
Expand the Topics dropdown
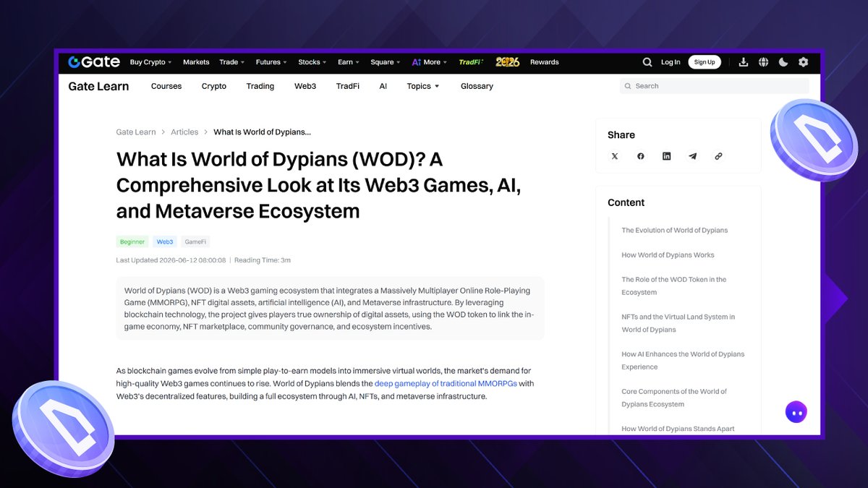click(x=423, y=86)
